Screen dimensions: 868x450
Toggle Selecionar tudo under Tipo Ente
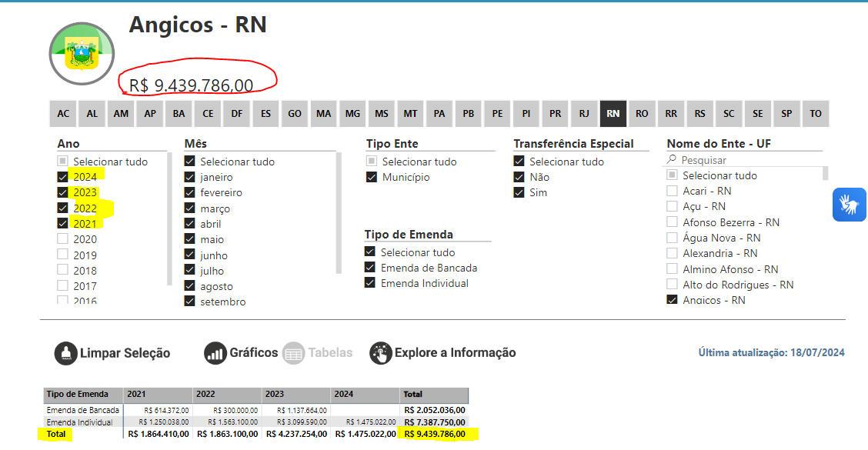(372, 161)
